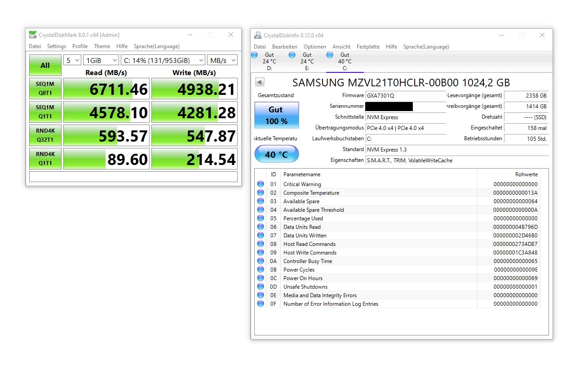Click status orb next to Power On Hours
588x366 pixels.
click(x=261, y=278)
